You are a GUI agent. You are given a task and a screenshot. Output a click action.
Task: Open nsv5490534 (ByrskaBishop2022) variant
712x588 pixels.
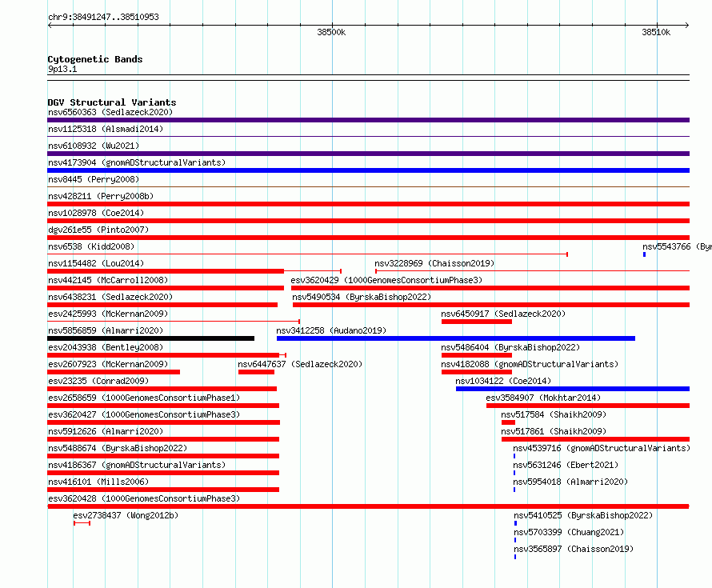362,297
